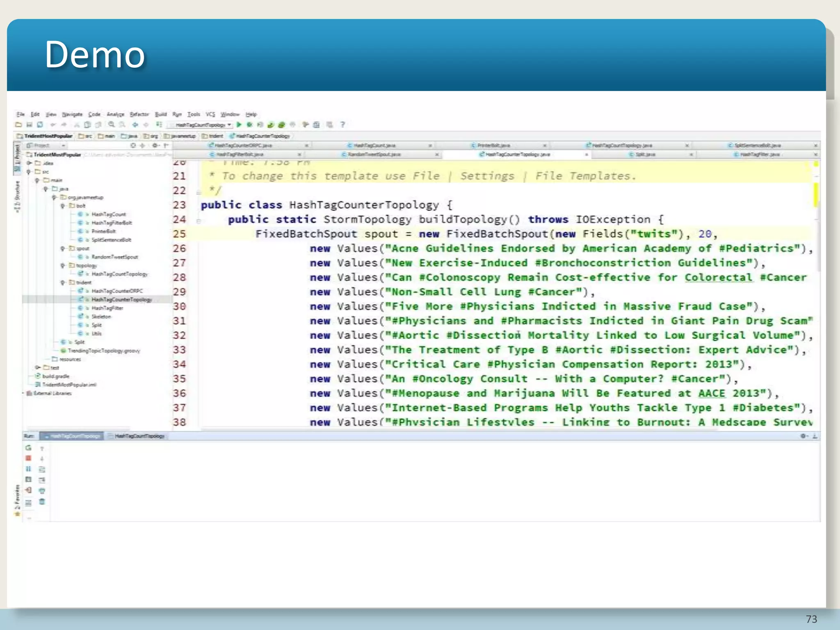
Task: Click the red Stop button in Run panel
Action: tap(28, 458)
